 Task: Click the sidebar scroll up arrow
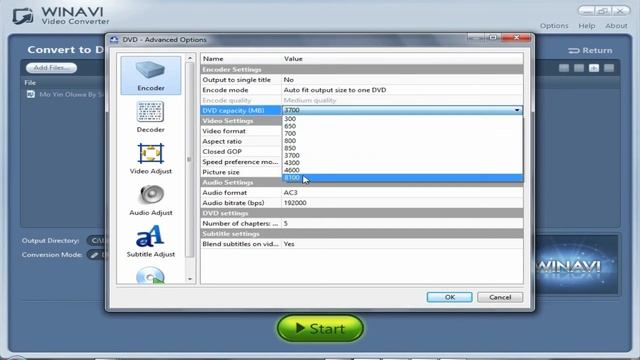click(190, 58)
